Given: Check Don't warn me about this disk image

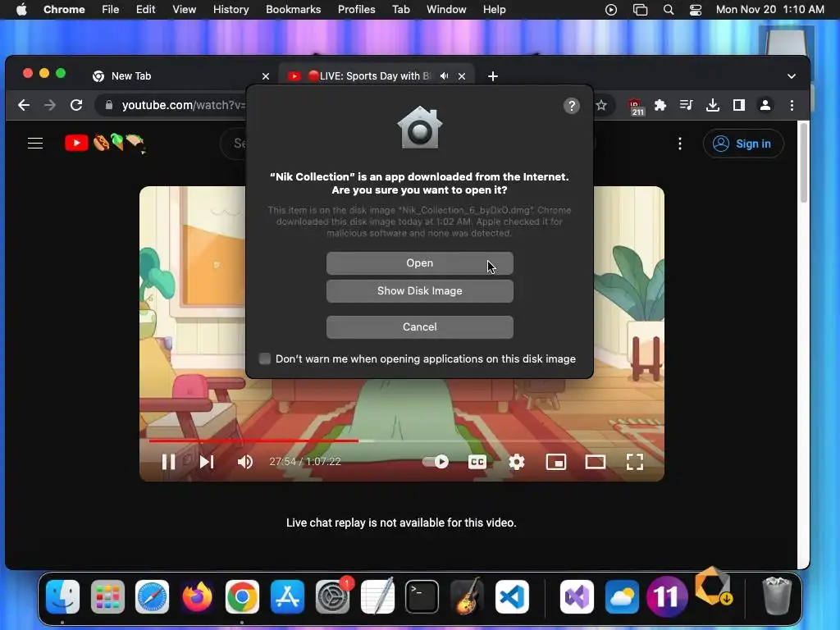Looking at the screenshot, I should [265, 358].
